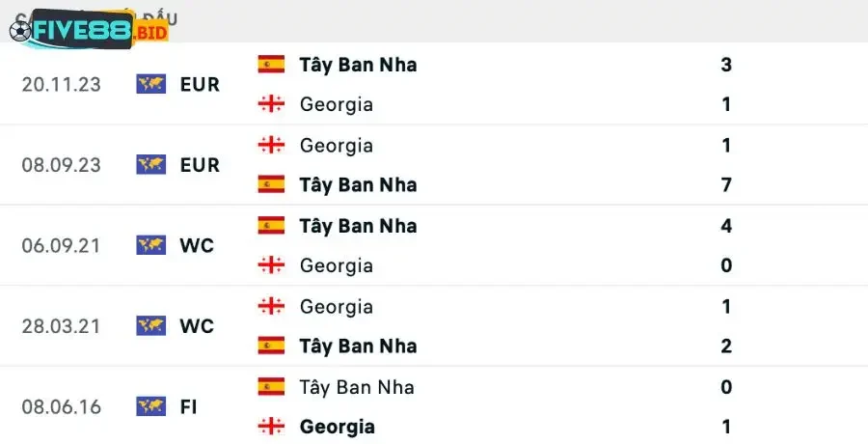868x444 pixels.
Task: Click the FI competition label
Action: tap(188, 406)
